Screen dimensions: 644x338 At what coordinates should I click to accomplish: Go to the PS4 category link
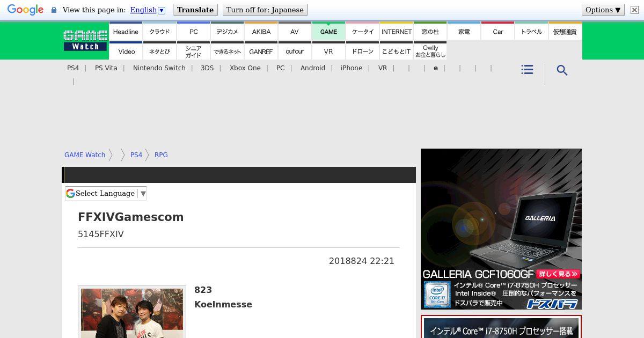[x=73, y=68]
